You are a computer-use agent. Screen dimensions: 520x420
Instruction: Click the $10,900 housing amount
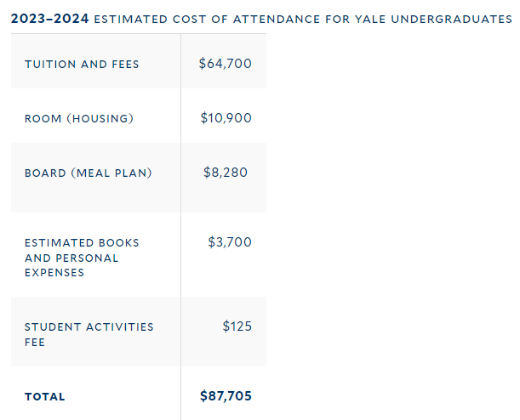point(226,118)
